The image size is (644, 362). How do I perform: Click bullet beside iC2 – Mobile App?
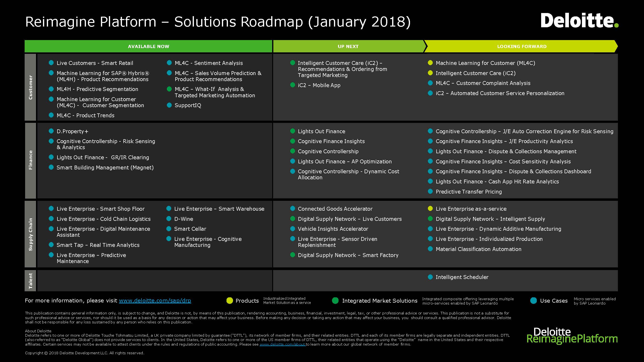(292, 85)
